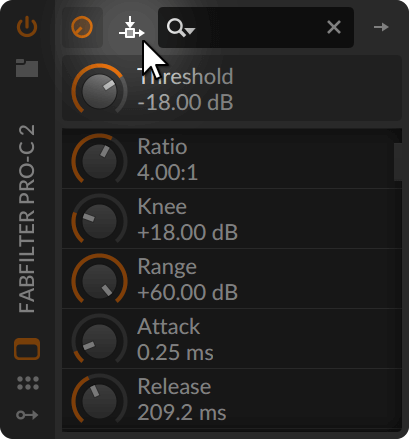Select the Ratio 4.00:1 parameter
Image resolution: width=409 pixels, height=439 pixels.
(x=232, y=159)
